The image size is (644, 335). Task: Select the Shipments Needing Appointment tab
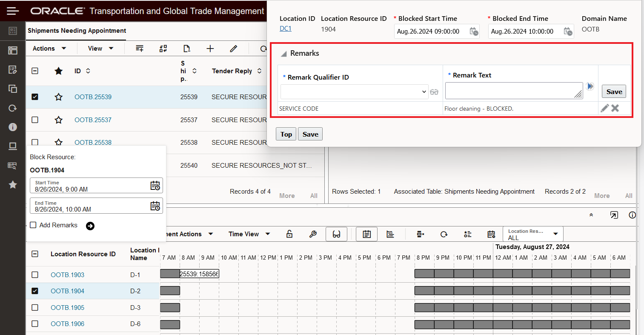(x=77, y=31)
